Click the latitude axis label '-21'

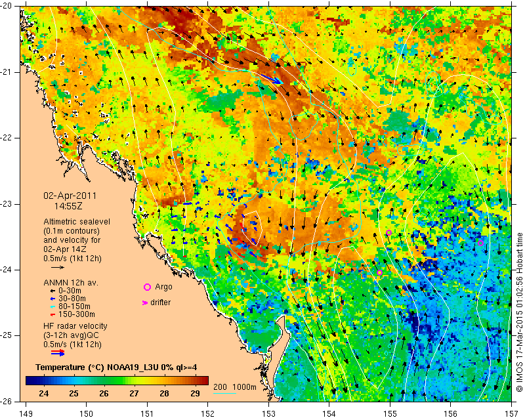tap(6, 72)
